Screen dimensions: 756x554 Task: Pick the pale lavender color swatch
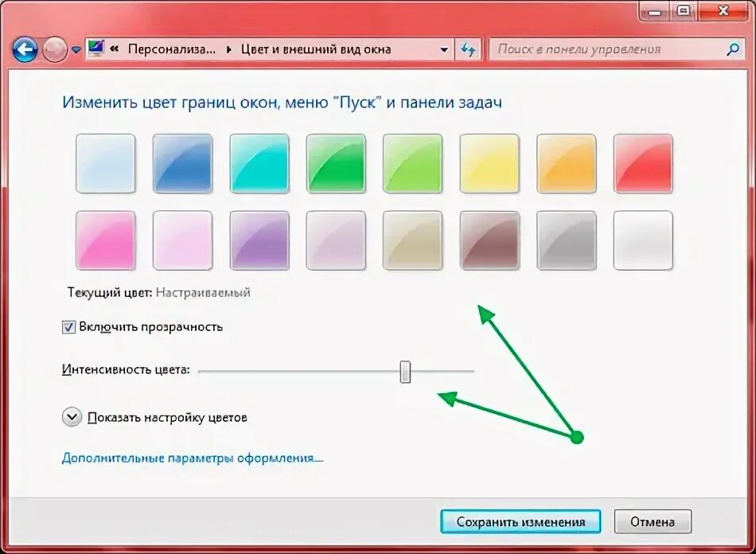coord(336,240)
